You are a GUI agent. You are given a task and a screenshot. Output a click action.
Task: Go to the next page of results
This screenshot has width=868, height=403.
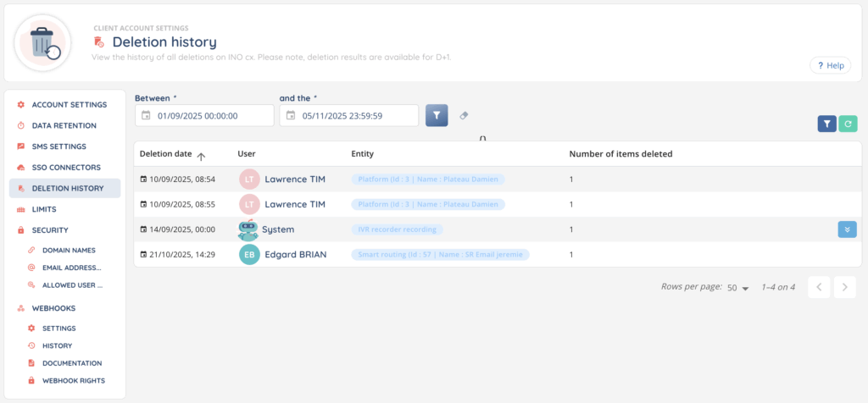point(844,287)
